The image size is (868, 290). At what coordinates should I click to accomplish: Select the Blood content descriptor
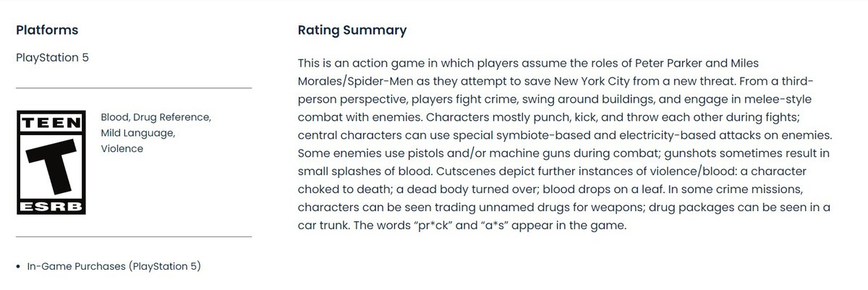tap(115, 117)
